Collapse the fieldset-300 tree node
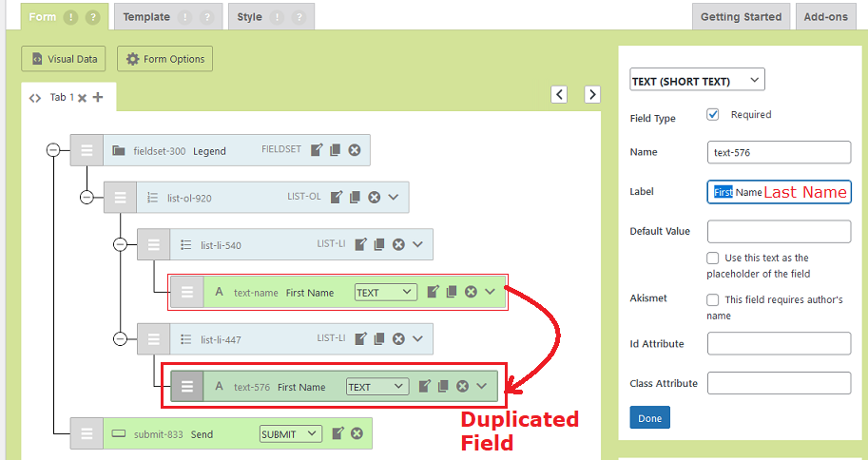868x460 pixels. (53, 150)
